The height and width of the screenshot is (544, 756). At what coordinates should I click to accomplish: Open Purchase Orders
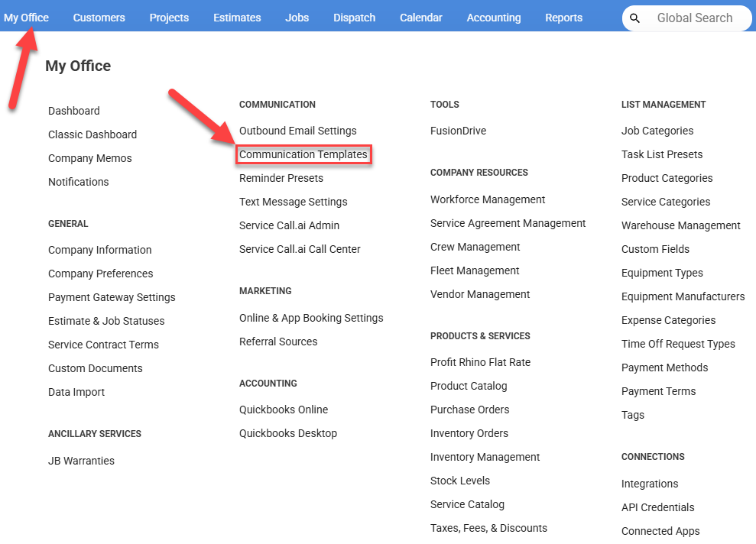pos(469,409)
